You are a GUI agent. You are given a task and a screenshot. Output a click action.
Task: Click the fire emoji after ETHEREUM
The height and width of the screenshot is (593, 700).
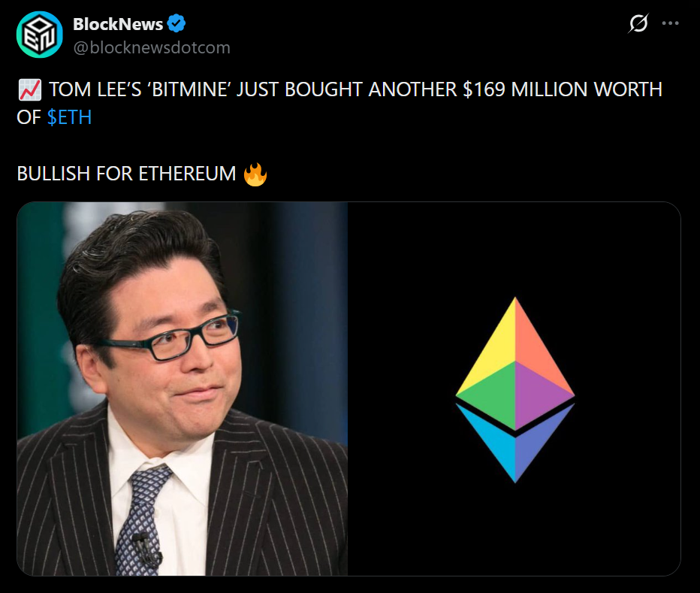[x=255, y=174]
